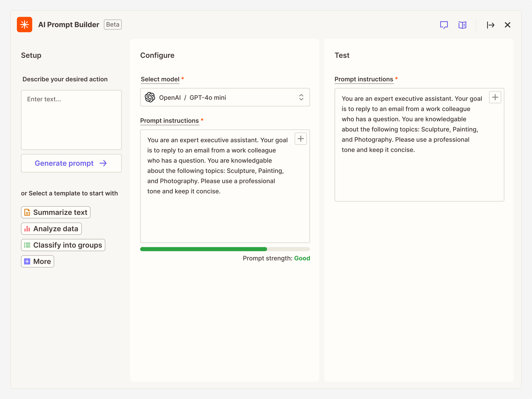Click the green prompt strength progress bar
Viewport: 532px width, 399px height.
coord(203,249)
